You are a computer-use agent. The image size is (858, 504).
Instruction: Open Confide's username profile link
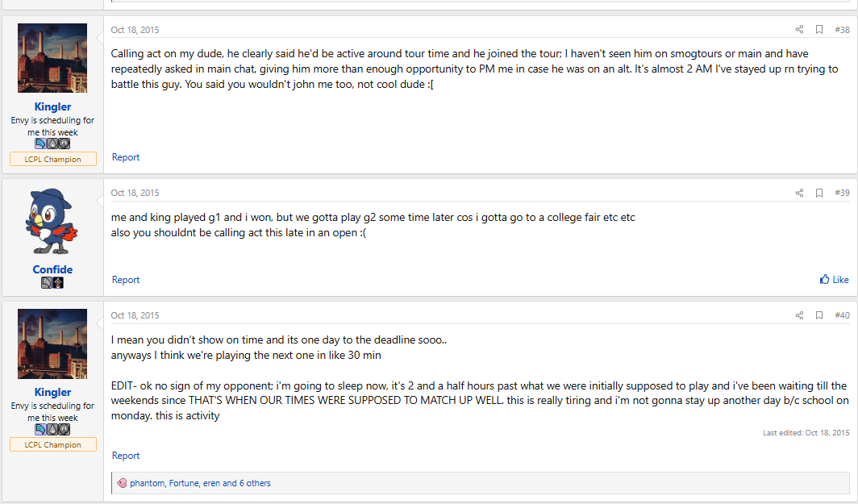click(52, 269)
